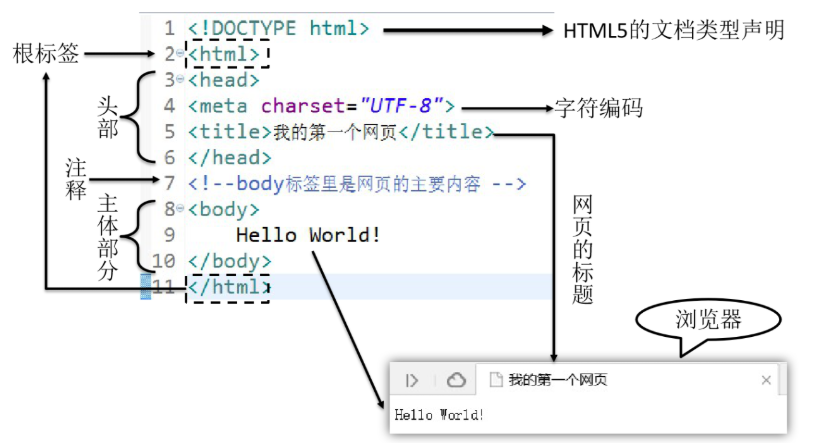The image size is (837, 443).
Task: Click the meta charset code on line 4
Action: pos(321,106)
